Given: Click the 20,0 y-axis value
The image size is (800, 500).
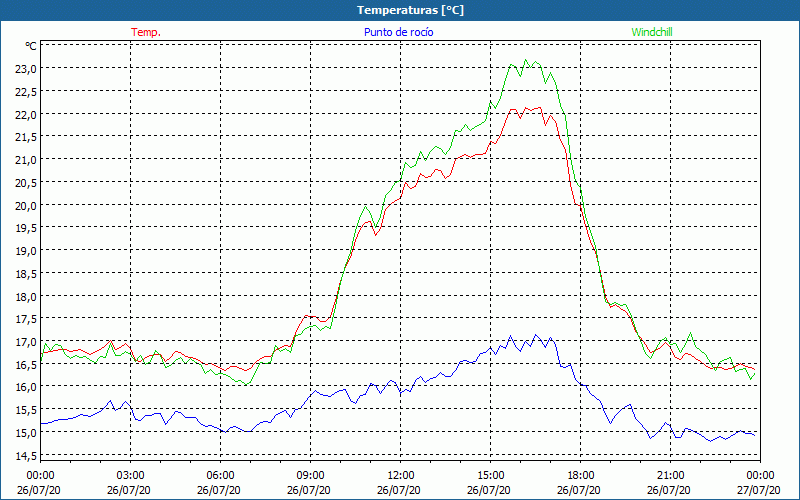Looking at the screenshot, I should (x=26, y=205).
